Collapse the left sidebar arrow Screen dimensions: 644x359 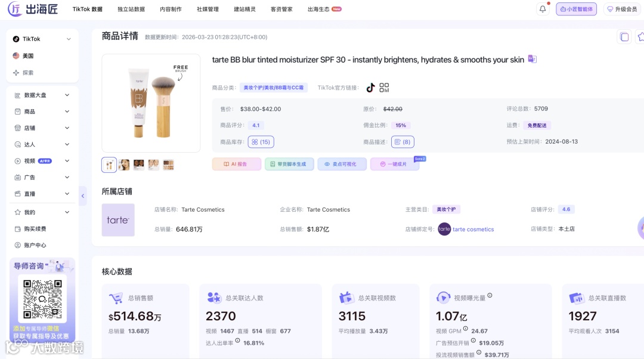82,196
